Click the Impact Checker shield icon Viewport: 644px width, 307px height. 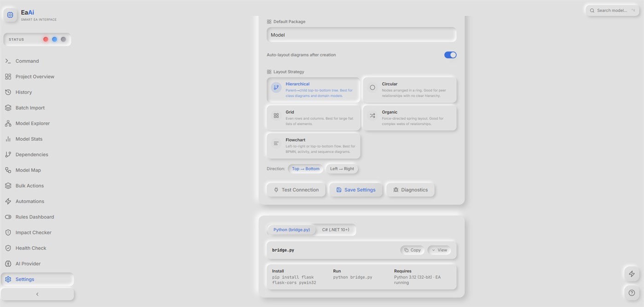[8, 232]
